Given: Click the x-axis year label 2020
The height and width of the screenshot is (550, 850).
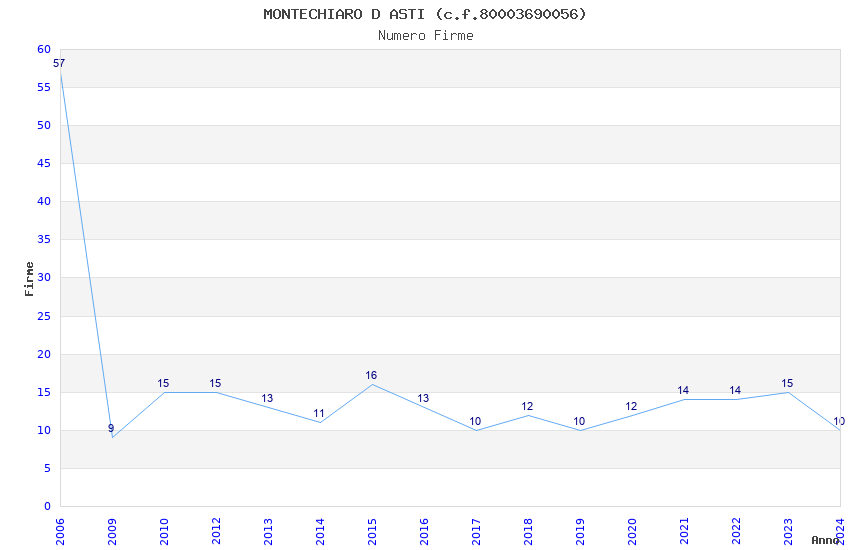Looking at the screenshot, I should click(x=632, y=532).
